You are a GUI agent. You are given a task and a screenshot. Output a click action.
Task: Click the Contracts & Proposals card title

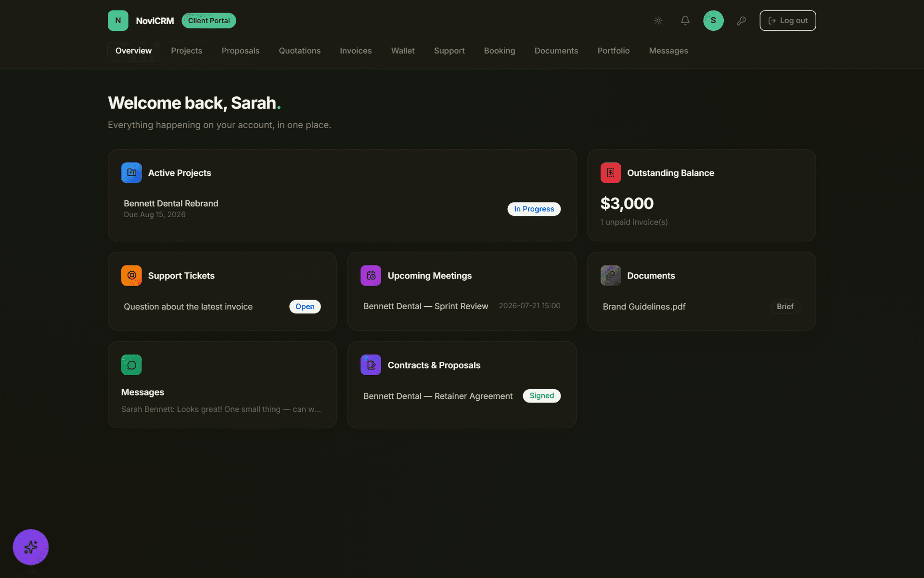click(434, 365)
